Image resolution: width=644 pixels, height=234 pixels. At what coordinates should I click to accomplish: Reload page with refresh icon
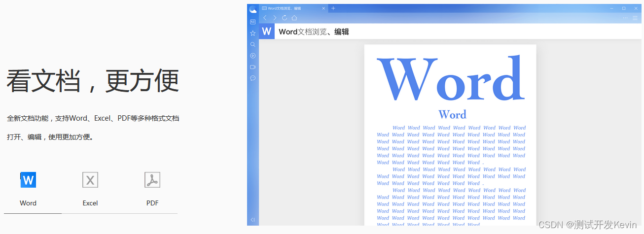[285, 18]
